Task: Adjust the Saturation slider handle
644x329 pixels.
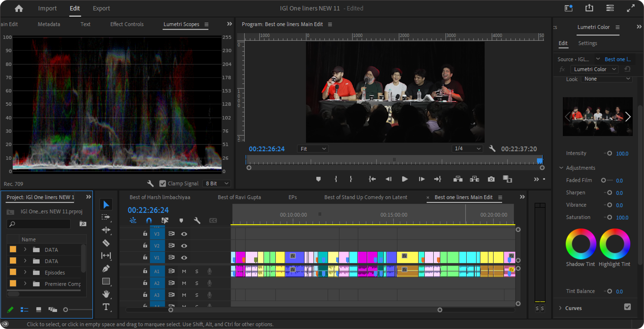Action: [x=610, y=217]
